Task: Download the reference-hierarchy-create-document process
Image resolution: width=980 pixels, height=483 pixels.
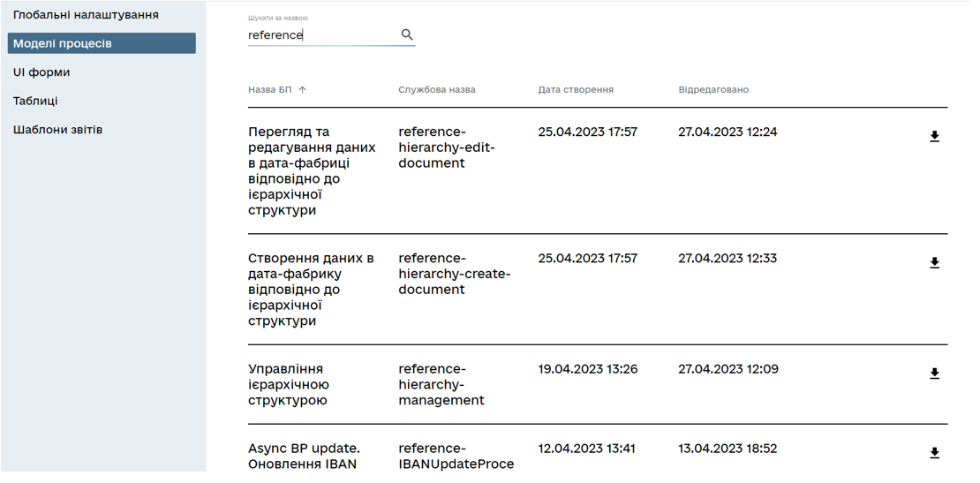Action: click(934, 263)
